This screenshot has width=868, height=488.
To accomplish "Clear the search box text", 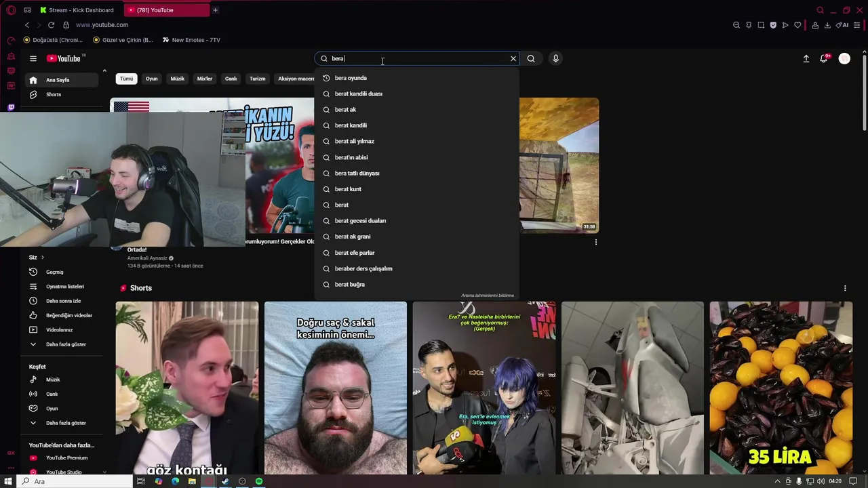I will 513,58.
